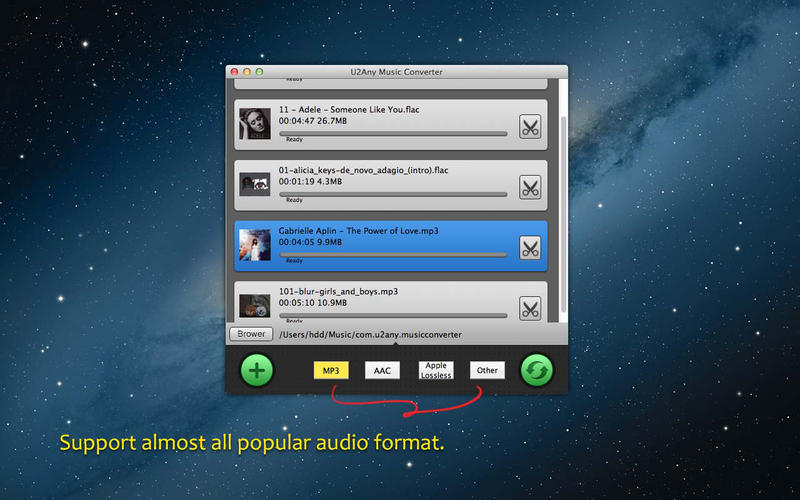The width and height of the screenshot is (800, 500).
Task: Click the green plus add files button
Action: (257, 370)
